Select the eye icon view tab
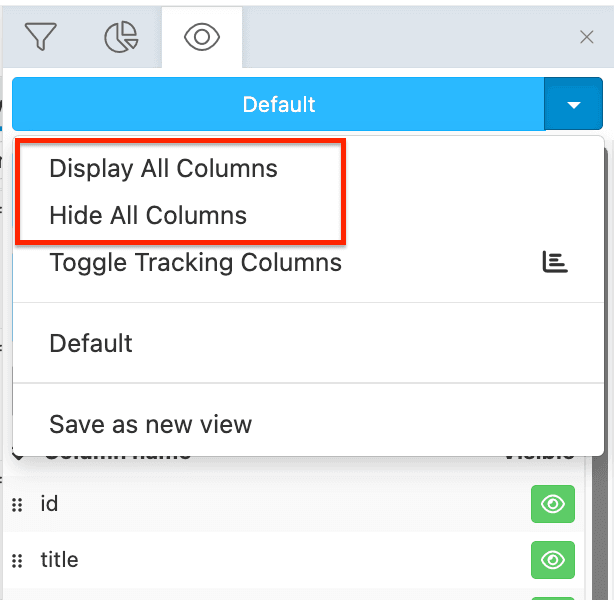 pos(202,37)
